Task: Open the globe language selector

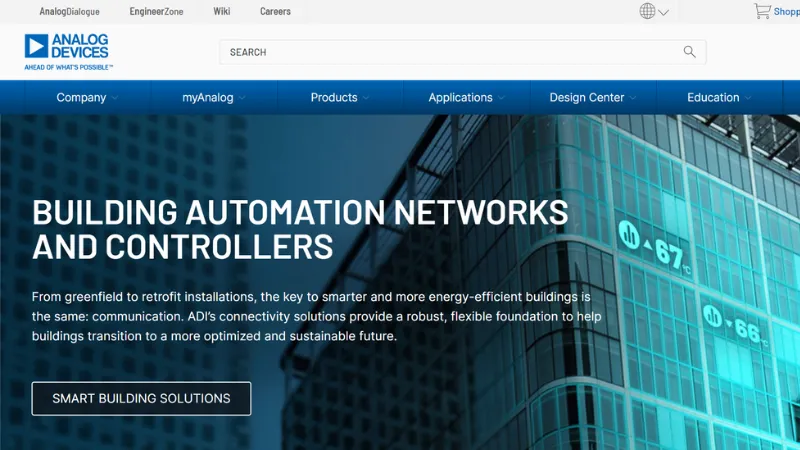Action: (x=647, y=12)
